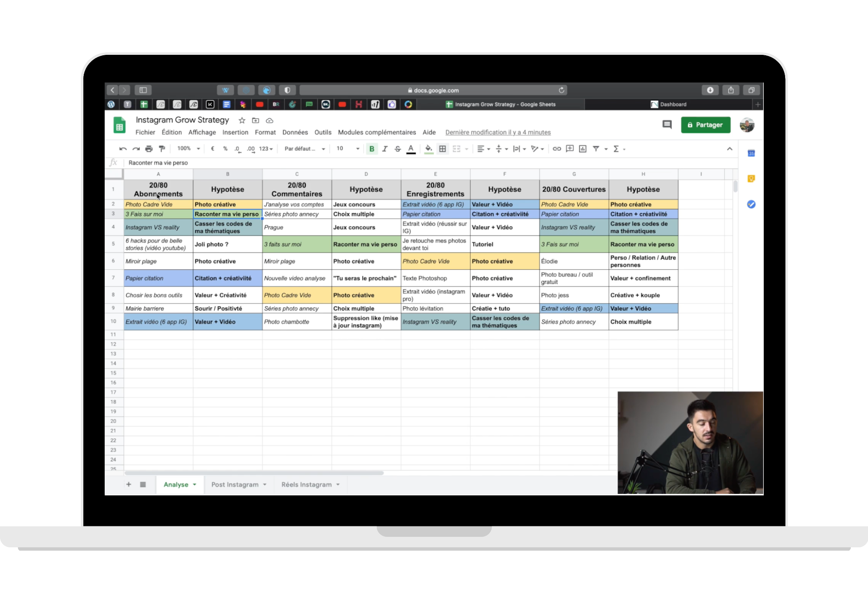The height and width of the screenshot is (603, 868).
Task: Open the fill color paint bucket
Action: 428,149
